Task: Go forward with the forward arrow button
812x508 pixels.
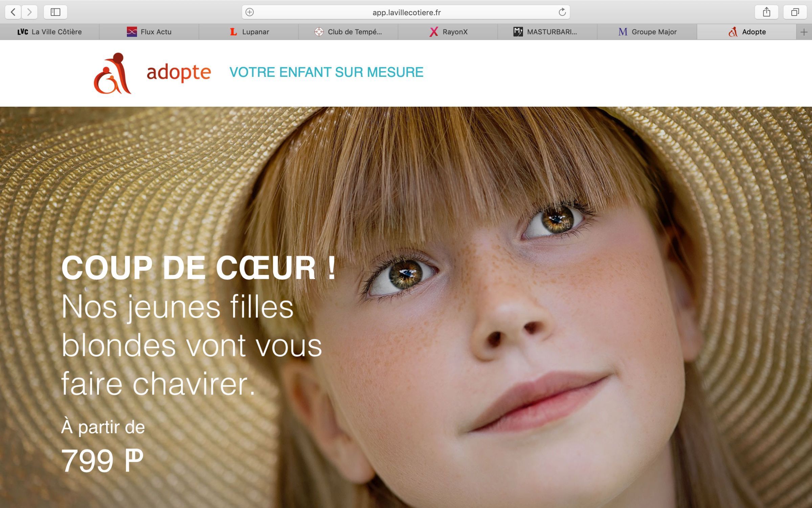Action: coord(29,12)
